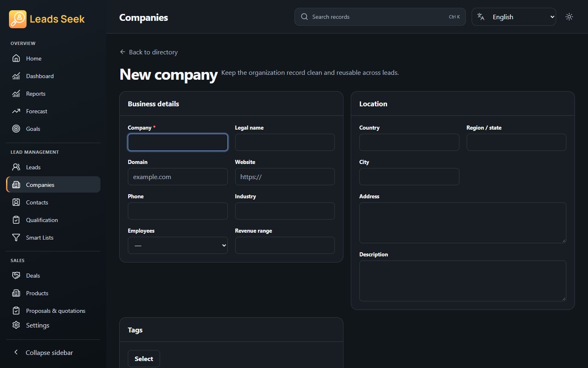Open Dashboard menu item

click(53, 76)
